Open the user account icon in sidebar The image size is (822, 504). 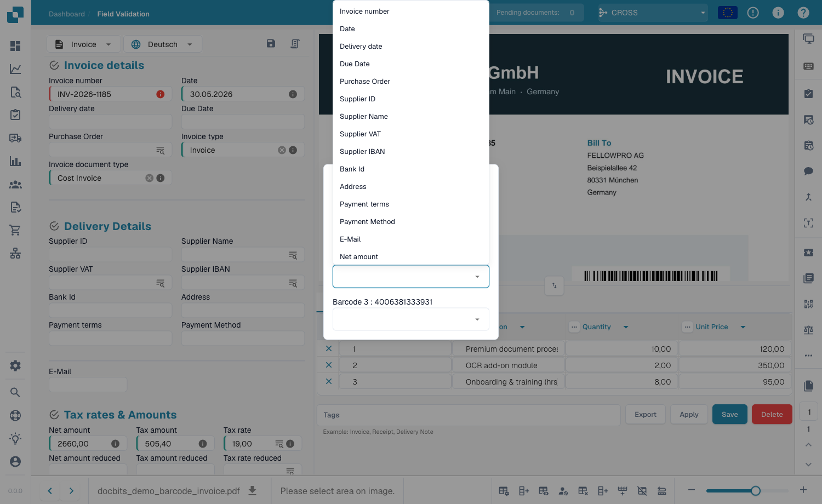pyautogui.click(x=15, y=461)
